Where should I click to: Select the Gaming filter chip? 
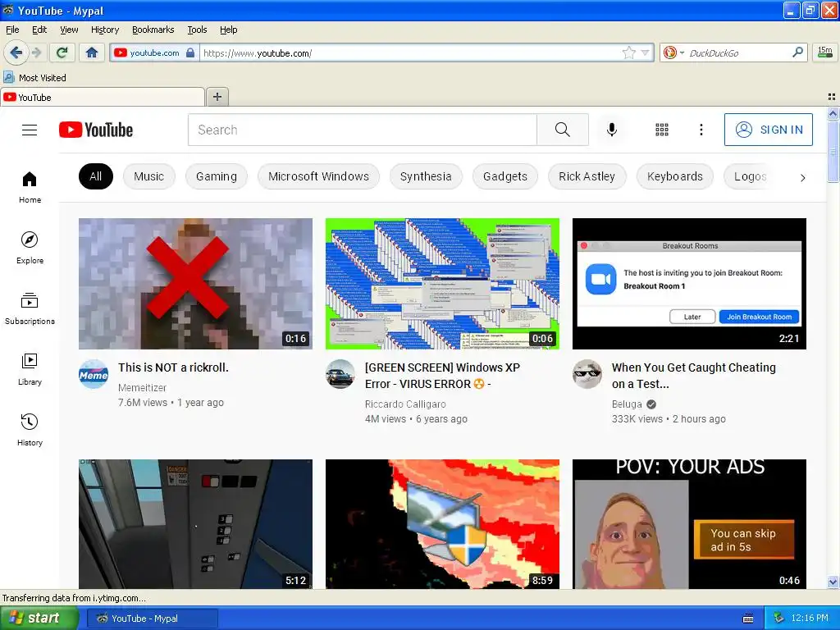point(217,176)
